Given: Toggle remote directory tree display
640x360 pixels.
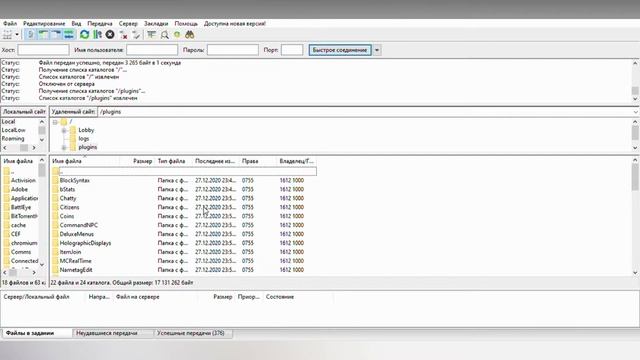Looking at the screenshot, I should [56, 35].
